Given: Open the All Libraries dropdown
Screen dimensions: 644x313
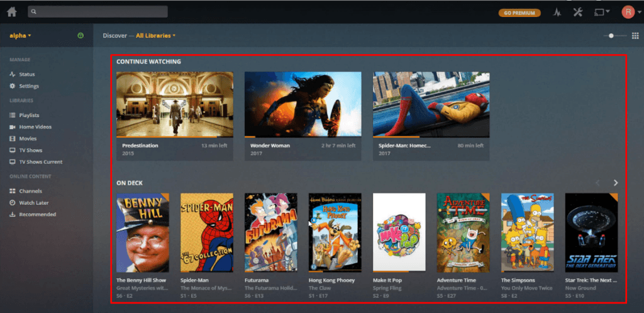Looking at the screenshot, I should (156, 35).
